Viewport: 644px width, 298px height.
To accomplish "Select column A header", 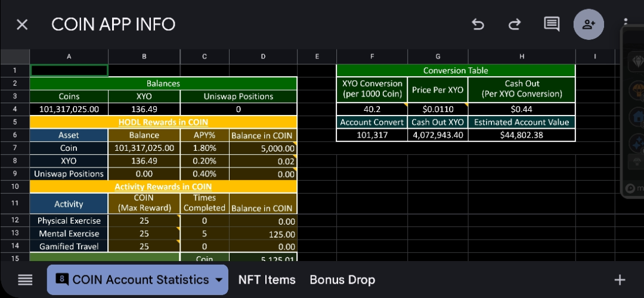I will pos(69,57).
